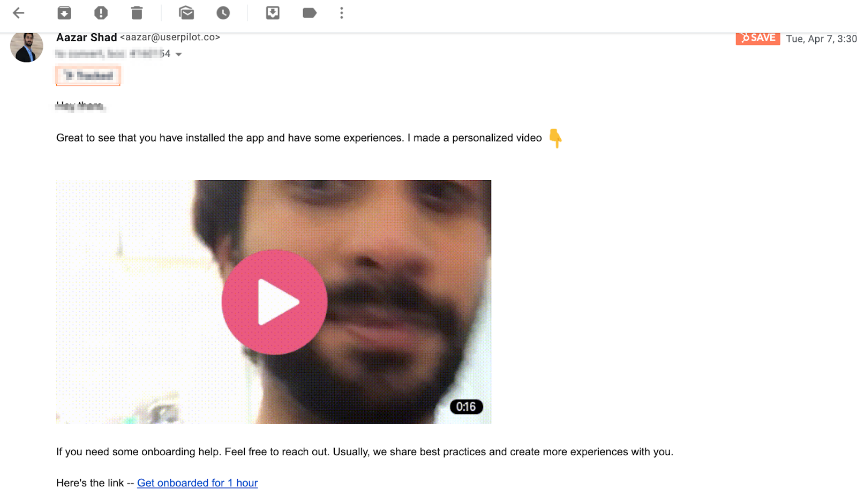Image resolution: width=857 pixels, height=504 pixels.
Task: Click the 0:16 video duration badge
Action: [466, 407]
